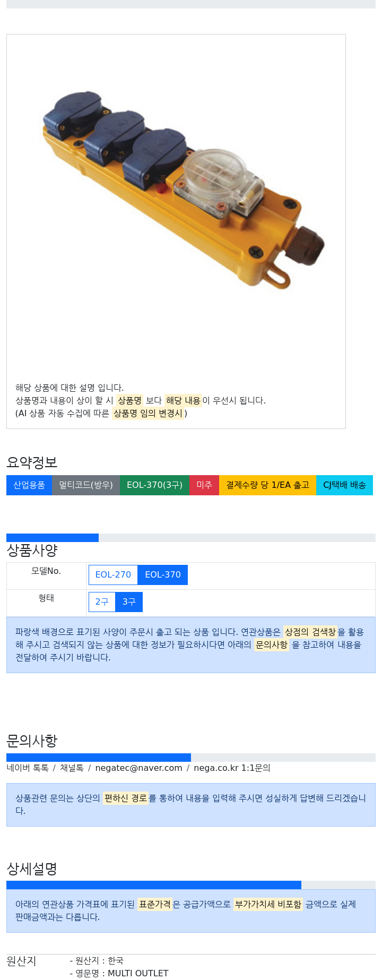Open 네이버 톡톡 inquiry link

click(28, 768)
